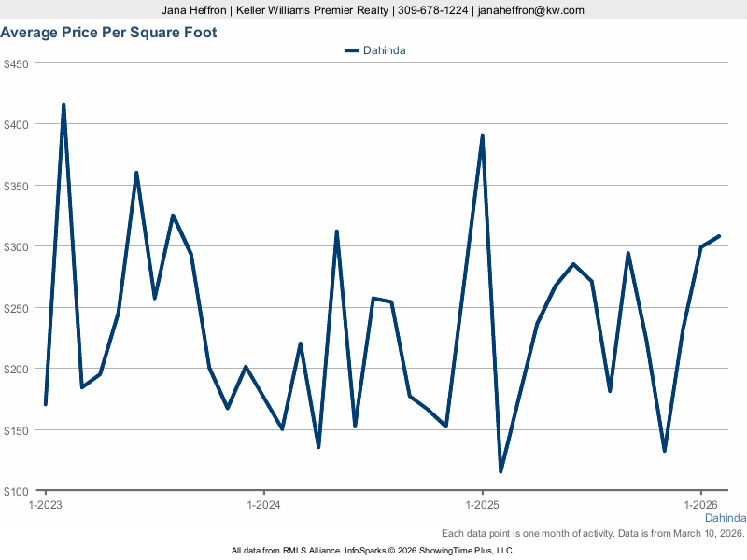This screenshot has width=747, height=560.
Task: Click the Dahinda legend line swatch
Action: pos(351,50)
